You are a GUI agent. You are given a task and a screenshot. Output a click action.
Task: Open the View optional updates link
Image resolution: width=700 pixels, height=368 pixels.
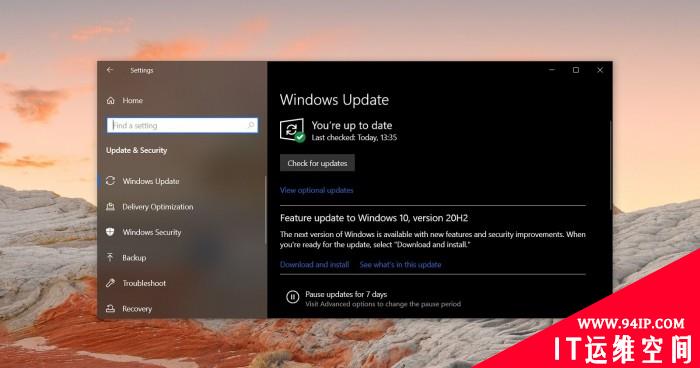[x=317, y=190]
